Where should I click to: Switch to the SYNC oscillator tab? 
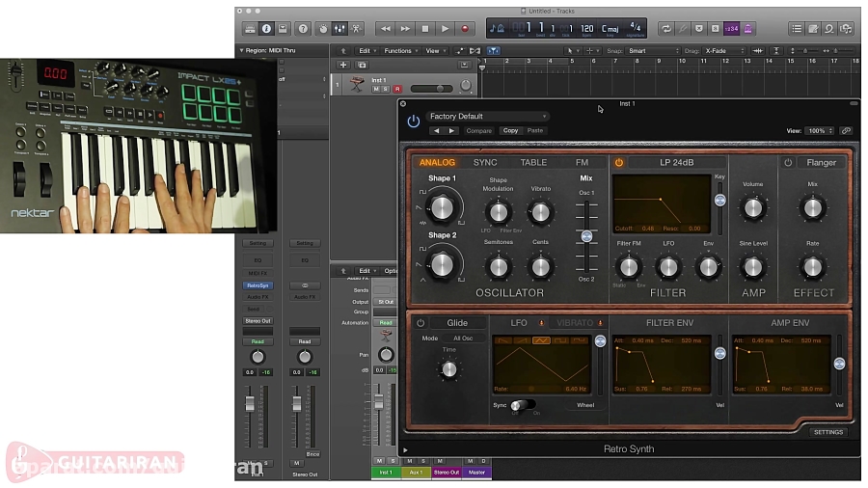click(x=485, y=163)
